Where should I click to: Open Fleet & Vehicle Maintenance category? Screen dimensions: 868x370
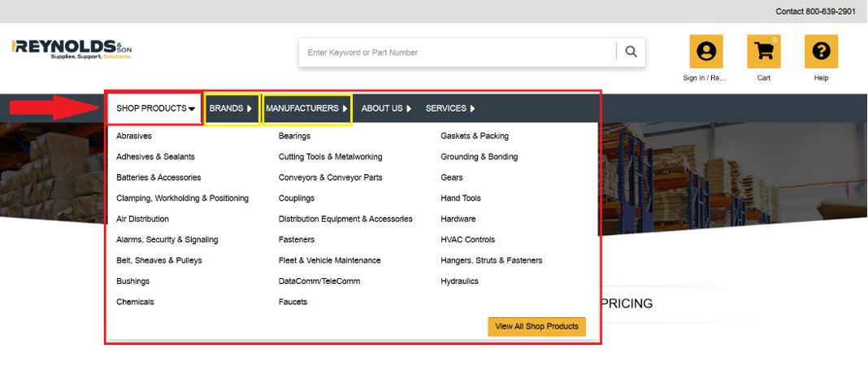tap(329, 260)
